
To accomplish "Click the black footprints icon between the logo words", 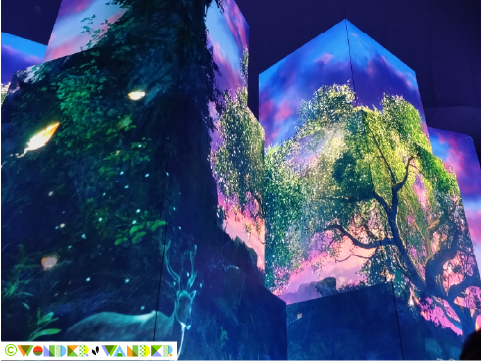I will (x=95, y=350).
